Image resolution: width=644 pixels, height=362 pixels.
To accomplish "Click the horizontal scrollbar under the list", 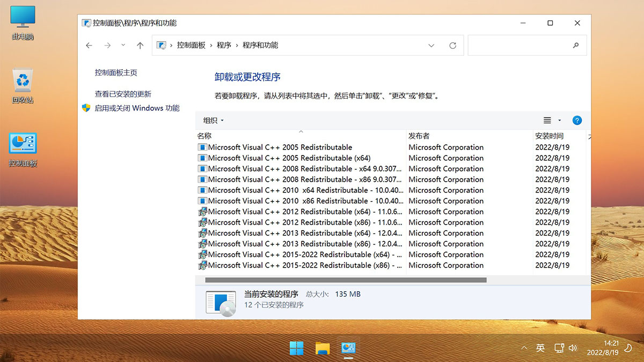I will point(346,280).
